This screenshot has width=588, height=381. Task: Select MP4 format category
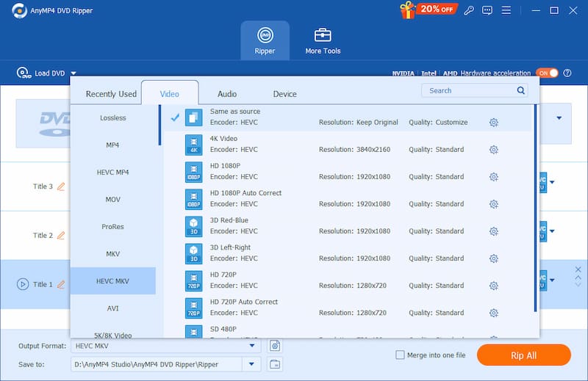click(113, 145)
